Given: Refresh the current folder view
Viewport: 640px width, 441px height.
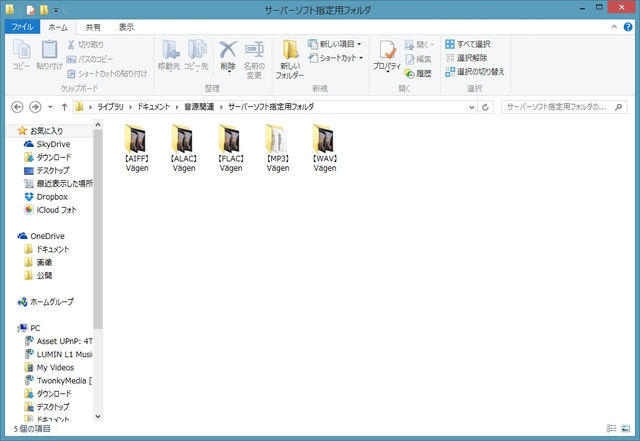Looking at the screenshot, I should (x=488, y=106).
